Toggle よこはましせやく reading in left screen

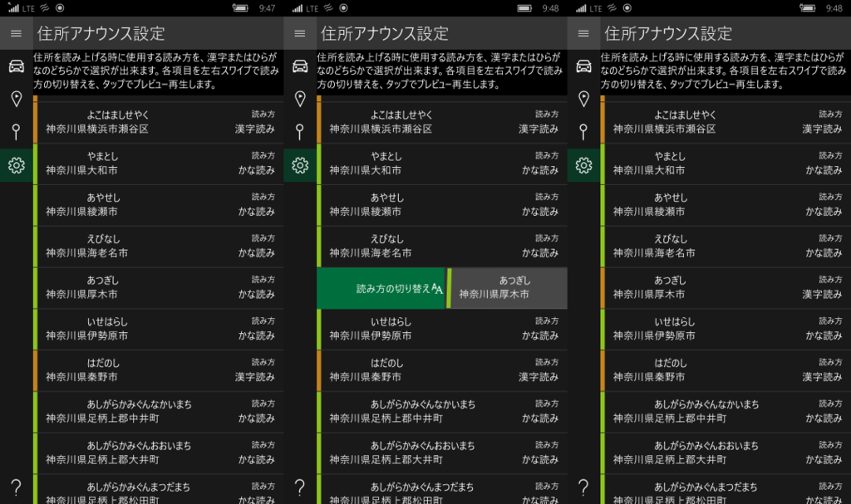pyautogui.click(x=159, y=122)
